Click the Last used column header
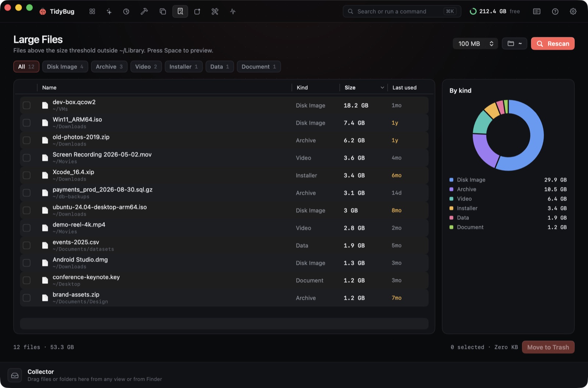The height and width of the screenshot is (388, 588). [404, 88]
